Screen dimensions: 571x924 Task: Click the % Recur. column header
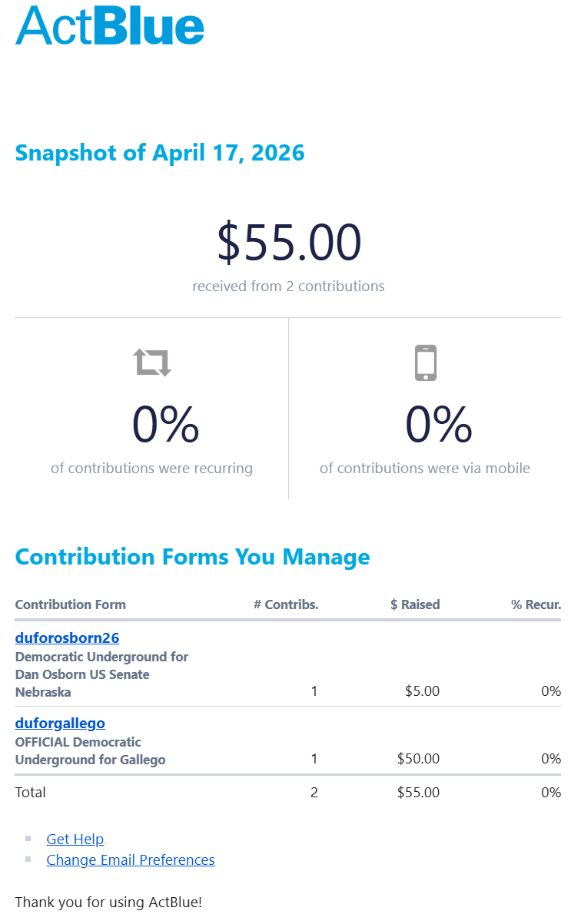coord(536,604)
